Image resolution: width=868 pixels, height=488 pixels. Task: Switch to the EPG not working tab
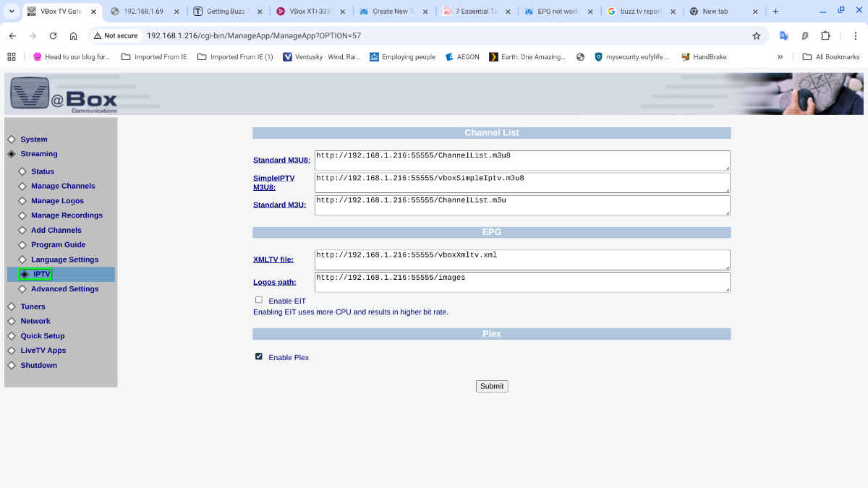coord(558,12)
